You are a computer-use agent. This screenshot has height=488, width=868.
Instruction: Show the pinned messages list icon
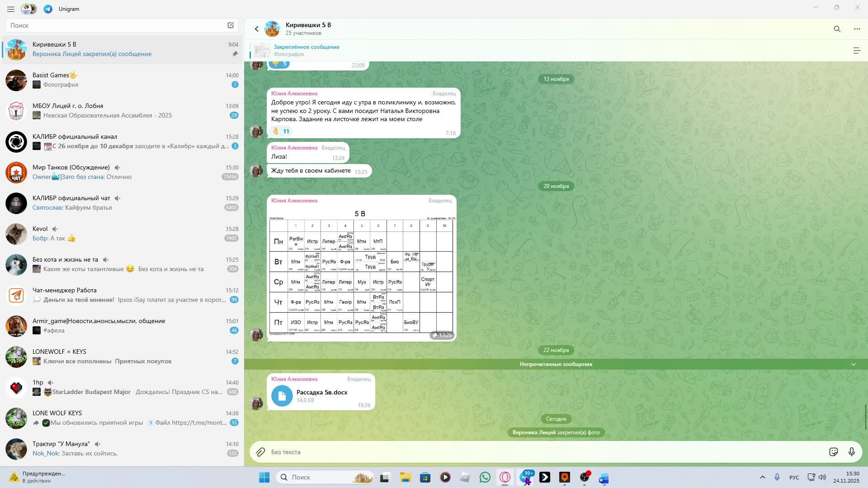coord(856,51)
